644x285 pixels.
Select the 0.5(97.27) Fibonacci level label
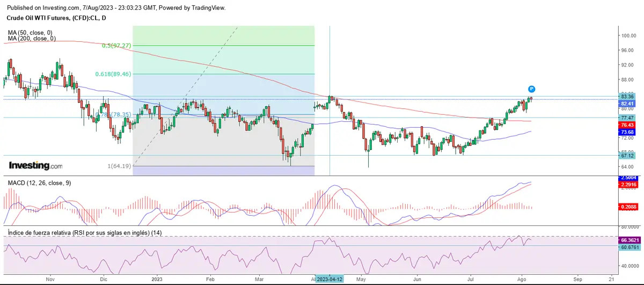(x=118, y=46)
